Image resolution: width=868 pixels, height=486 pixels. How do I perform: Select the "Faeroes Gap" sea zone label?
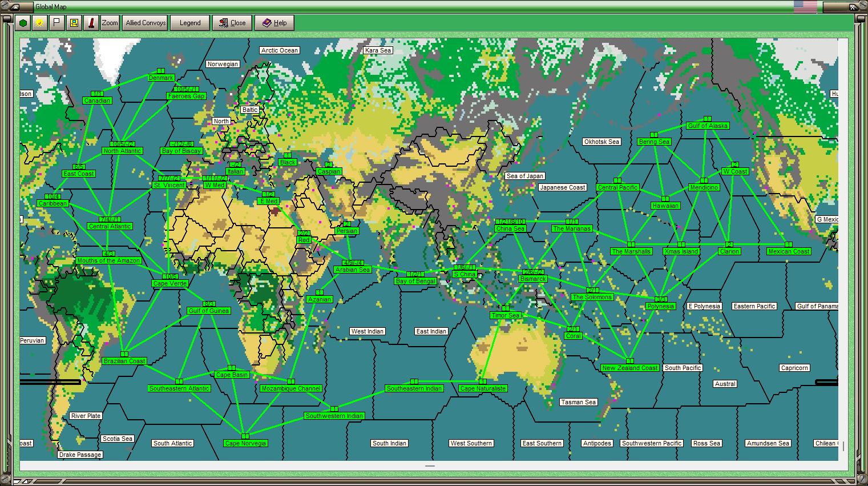[186, 96]
